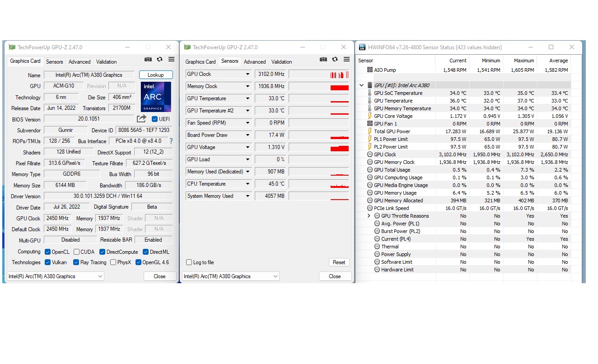The image size is (598, 364).
Task: Click Total GPU Power lightning icon
Action: click(370, 131)
